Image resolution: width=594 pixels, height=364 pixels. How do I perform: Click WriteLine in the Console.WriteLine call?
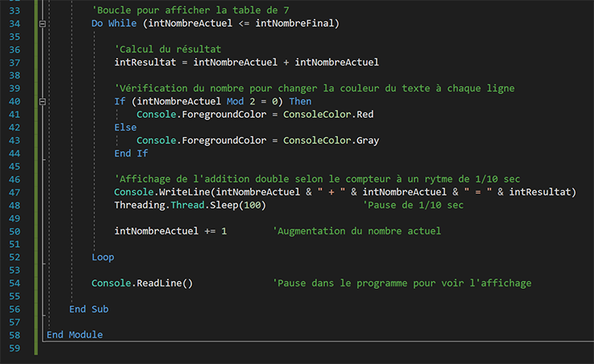coord(185,192)
